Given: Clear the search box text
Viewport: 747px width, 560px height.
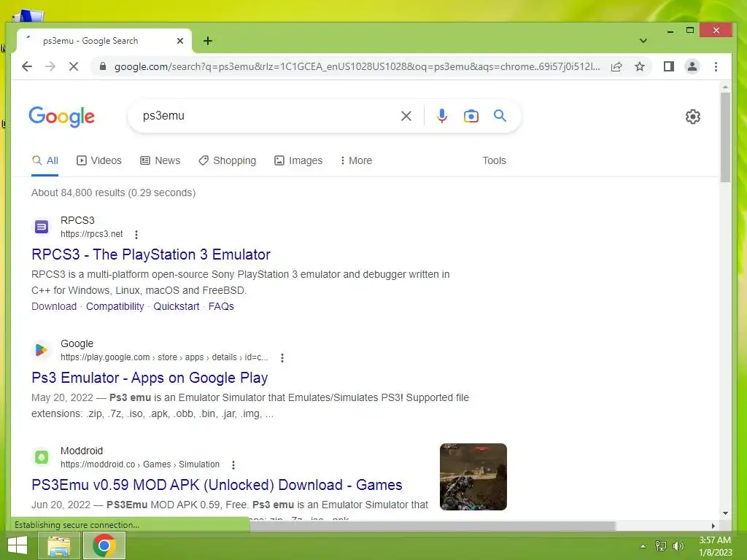Looking at the screenshot, I should point(406,116).
